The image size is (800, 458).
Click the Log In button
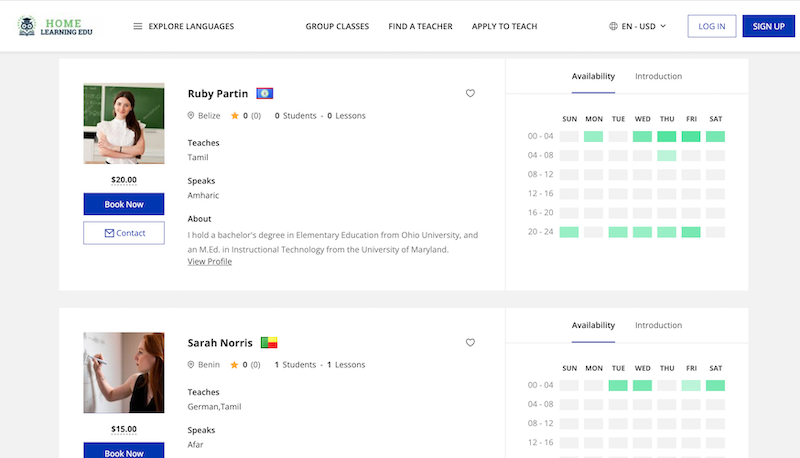pos(712,26)
